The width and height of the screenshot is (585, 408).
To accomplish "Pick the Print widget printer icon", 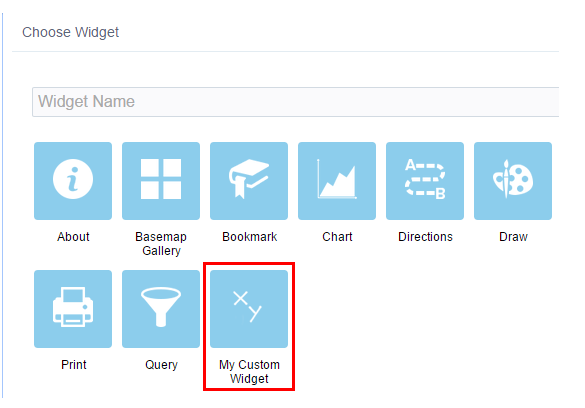I will (73, 309).
